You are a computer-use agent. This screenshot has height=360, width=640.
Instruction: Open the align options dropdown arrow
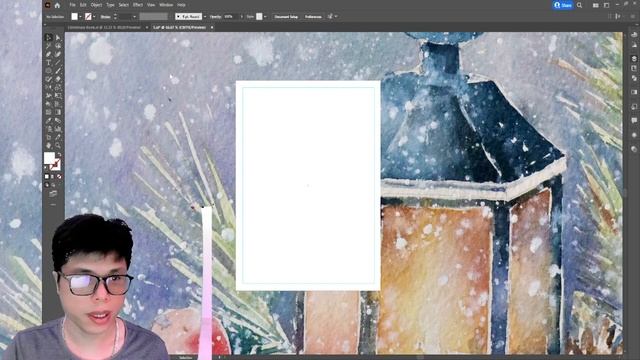coord(336,16)
